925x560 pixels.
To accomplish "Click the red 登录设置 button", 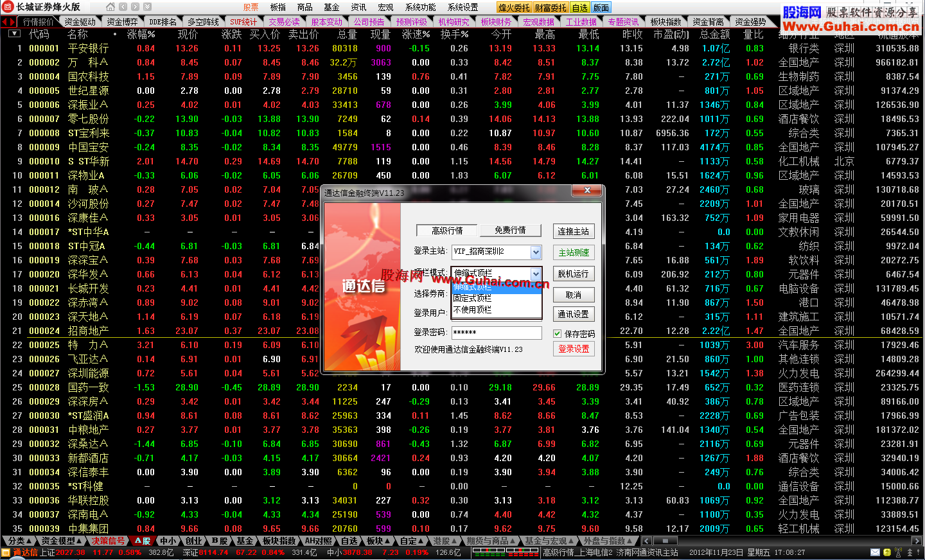I will (x=574, y=349).
